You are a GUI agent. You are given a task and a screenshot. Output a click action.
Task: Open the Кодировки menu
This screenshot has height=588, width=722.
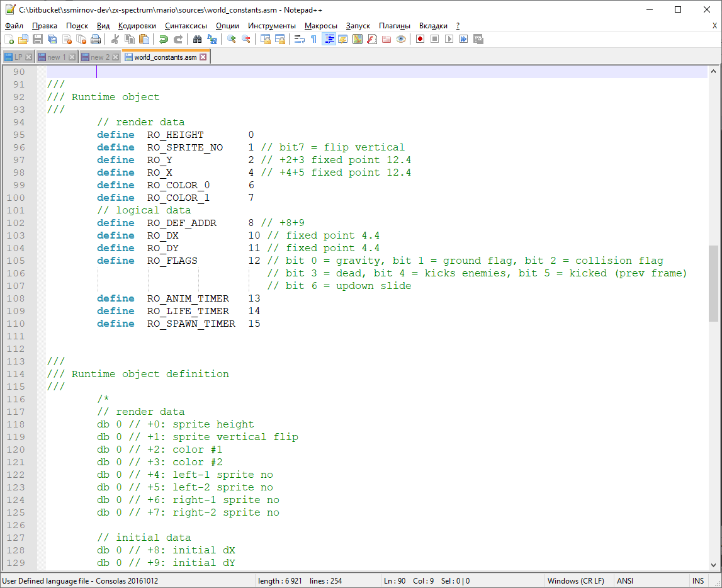pyautogui.click(x=137, y=26)
